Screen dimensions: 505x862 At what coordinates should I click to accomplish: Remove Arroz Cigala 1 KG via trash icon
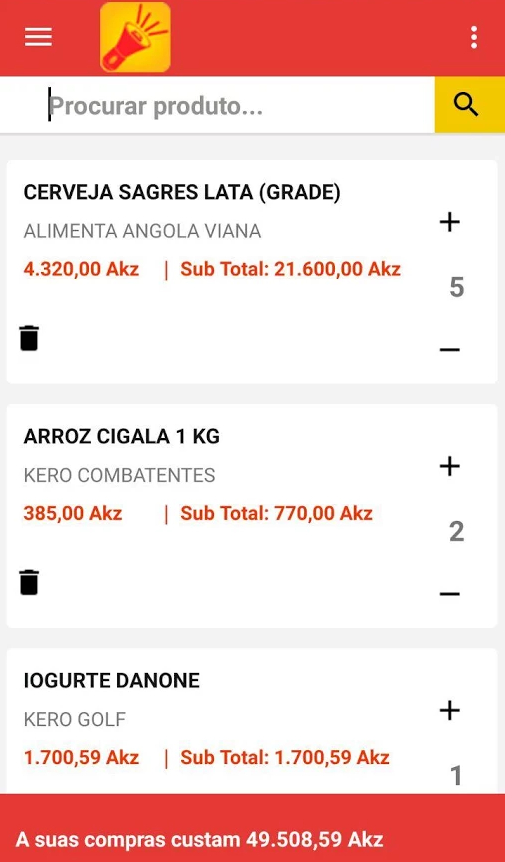coord(29,582)
